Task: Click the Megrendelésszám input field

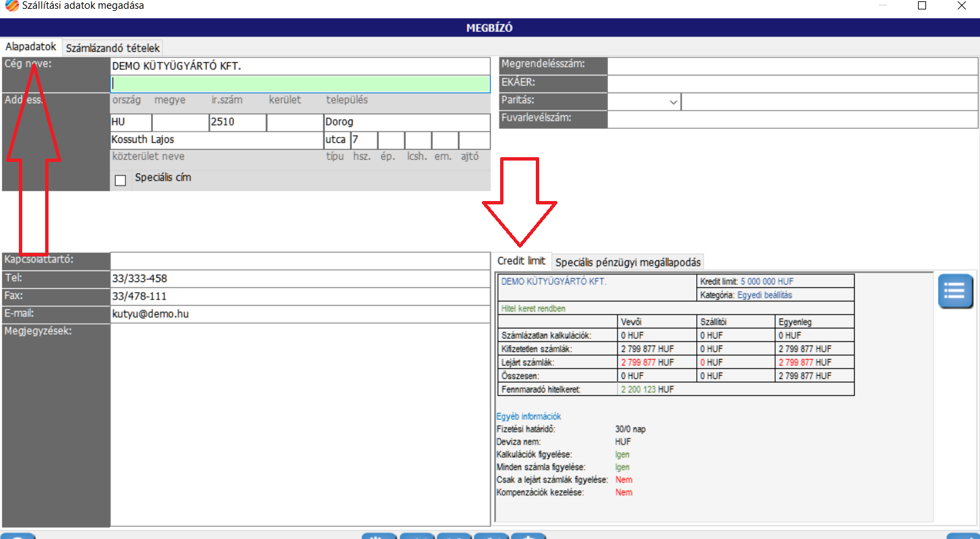Action: click(x=792, y=65)
